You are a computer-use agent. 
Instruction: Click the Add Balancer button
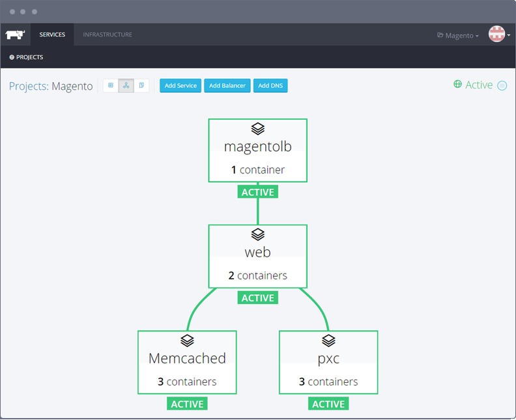[x=227, y=86]
